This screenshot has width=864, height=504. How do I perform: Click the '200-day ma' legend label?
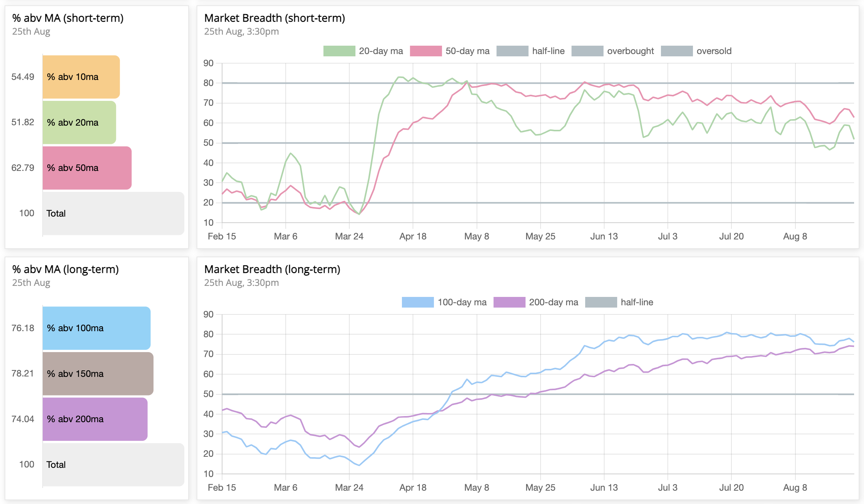click(x=554, y=302)
